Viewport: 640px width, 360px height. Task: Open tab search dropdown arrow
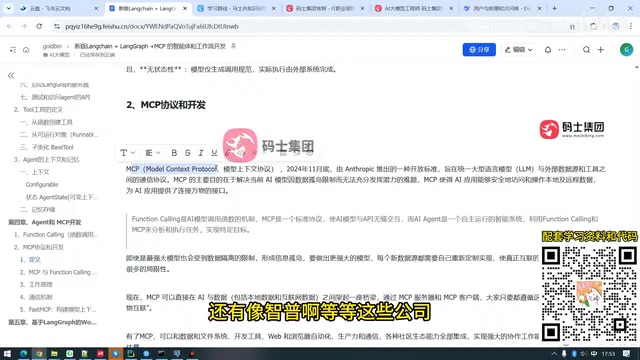click(8, 8)
